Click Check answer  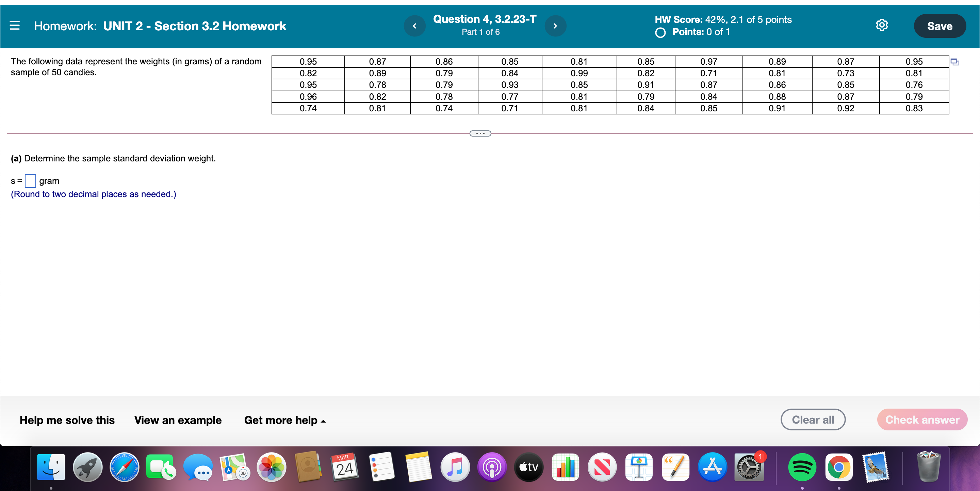(922, 420)
